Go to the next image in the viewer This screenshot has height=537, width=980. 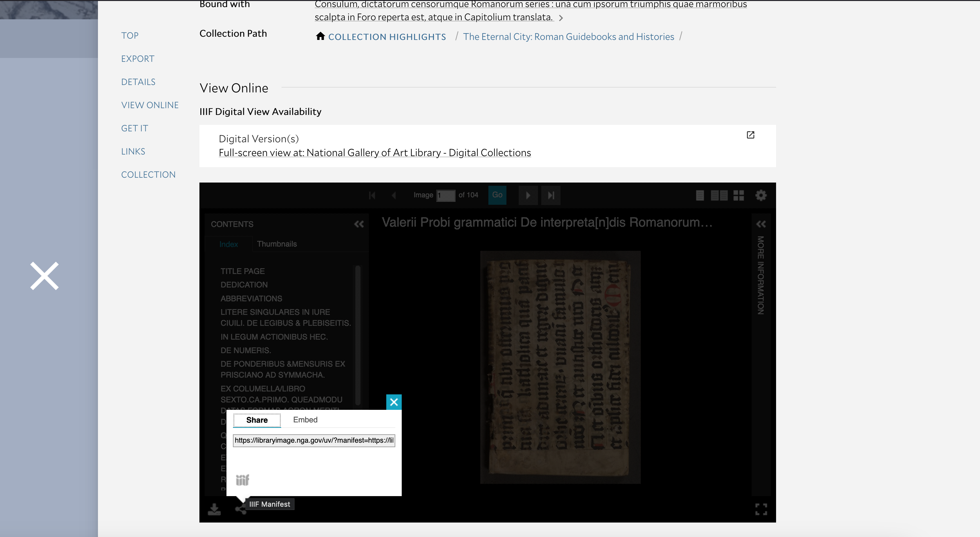528,195
